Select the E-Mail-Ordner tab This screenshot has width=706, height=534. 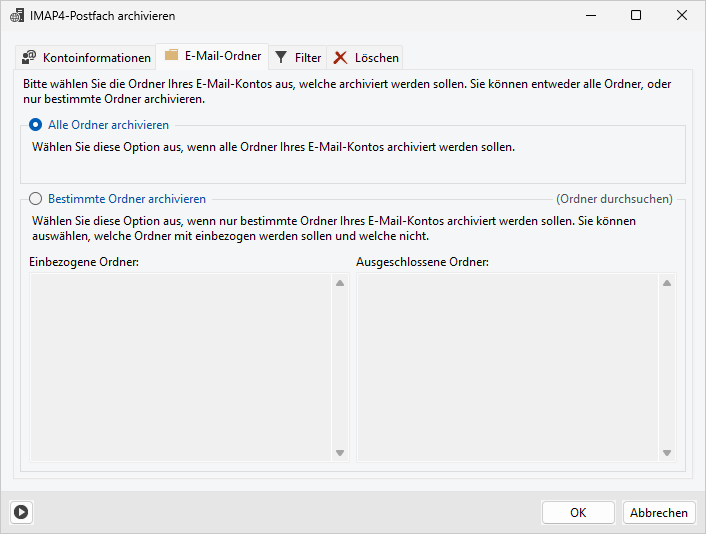(212, 56)
